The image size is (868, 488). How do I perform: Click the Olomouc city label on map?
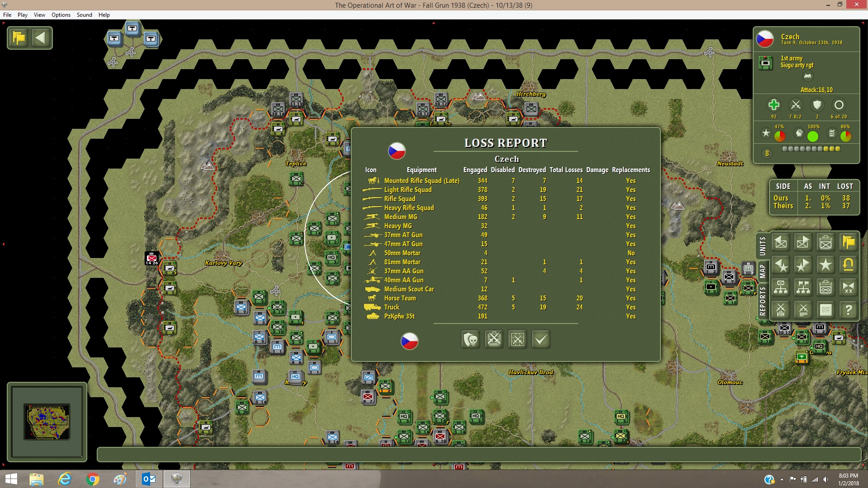(x=730, y=382)
